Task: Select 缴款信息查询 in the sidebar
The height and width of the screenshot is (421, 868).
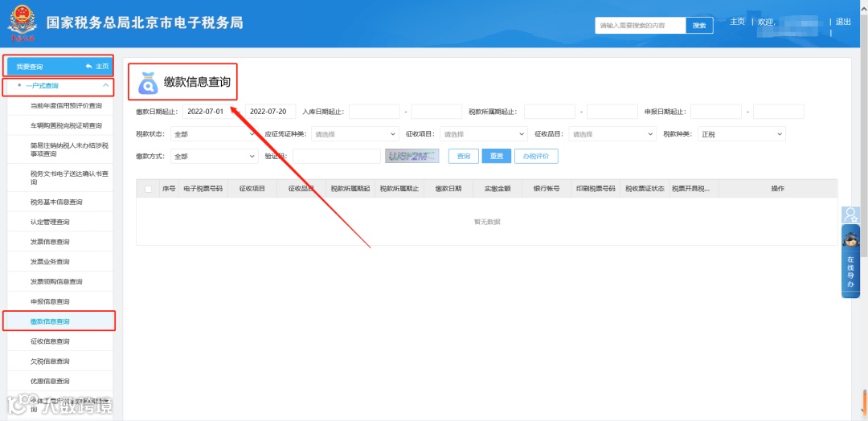Action: (59, 321)
